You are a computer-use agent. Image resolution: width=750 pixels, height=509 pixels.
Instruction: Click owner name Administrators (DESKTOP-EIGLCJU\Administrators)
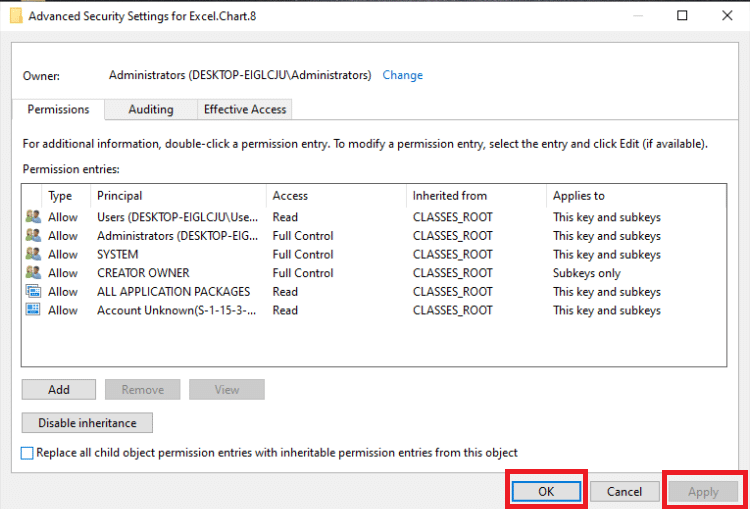(240, 75)
